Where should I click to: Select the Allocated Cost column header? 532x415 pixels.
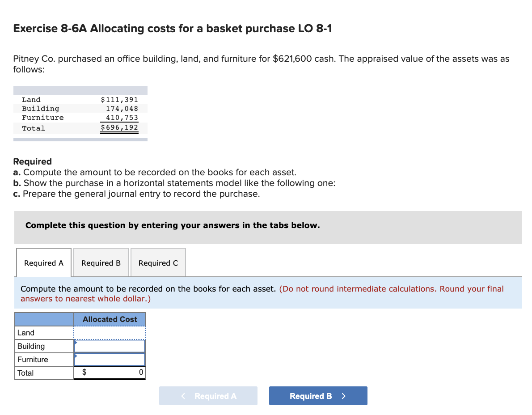[x=110, y=319]
